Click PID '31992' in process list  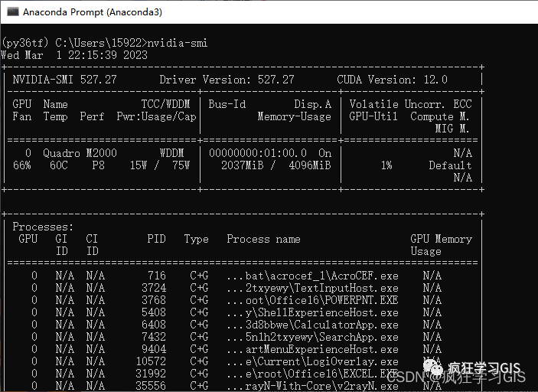pos(151,374)
